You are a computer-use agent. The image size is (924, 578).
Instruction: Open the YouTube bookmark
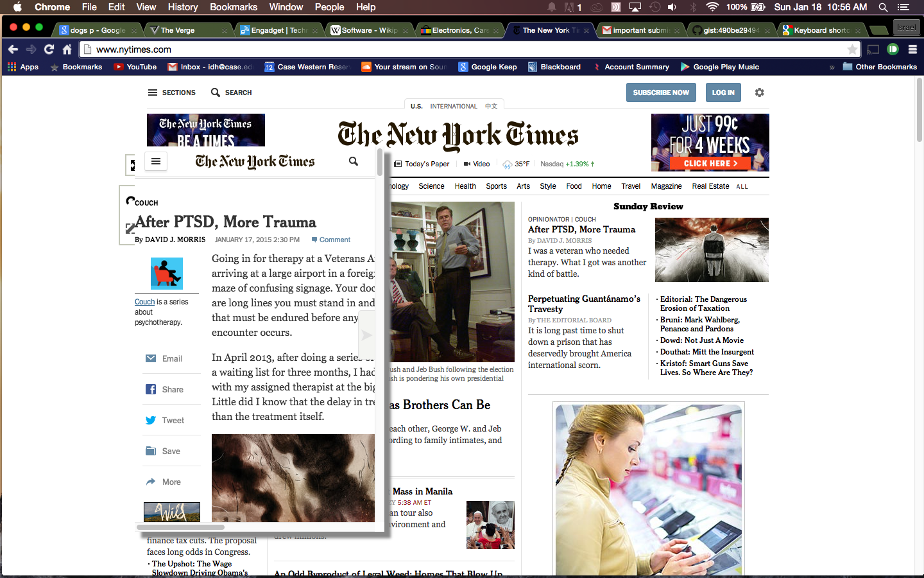tap(135, 67)
